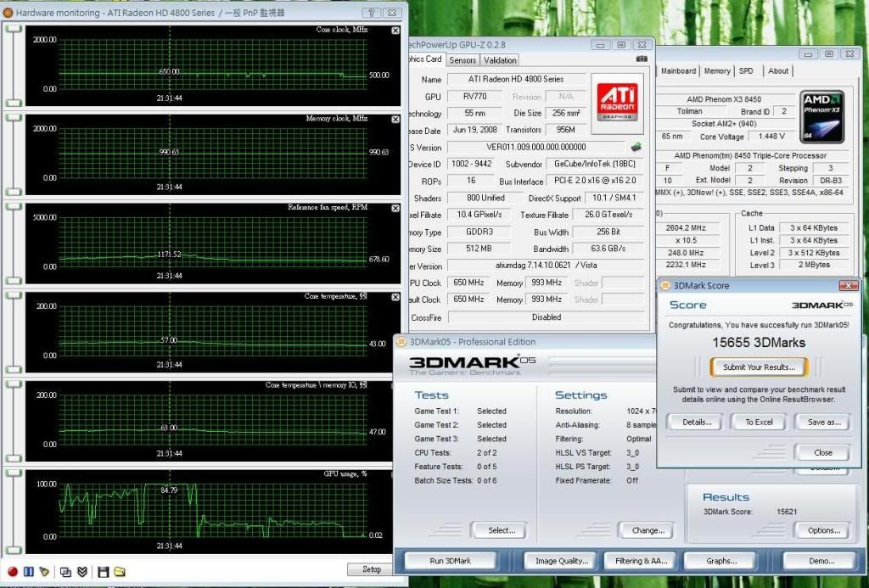Click the Name field showing ATI Radeon HD 4800 Series
Screen dimensions: 869x588
(516, 79)
